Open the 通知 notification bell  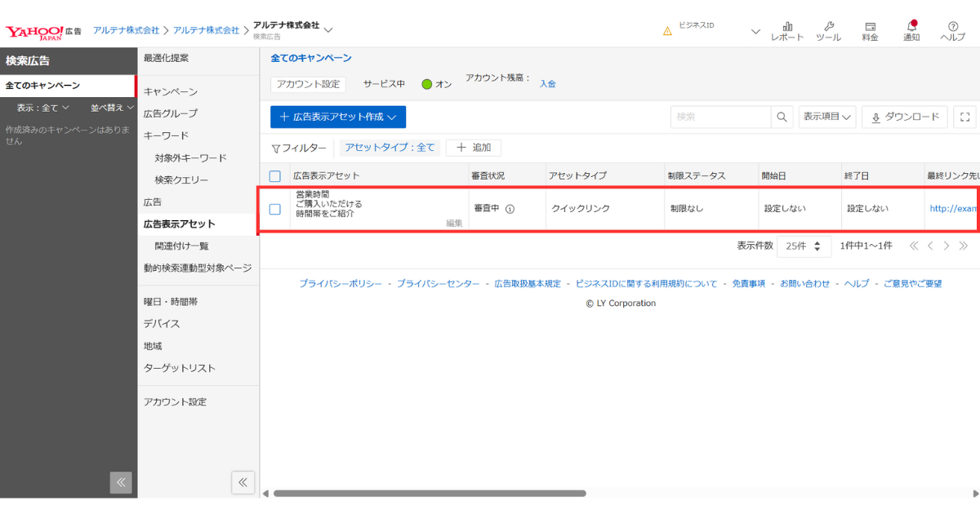911,31
